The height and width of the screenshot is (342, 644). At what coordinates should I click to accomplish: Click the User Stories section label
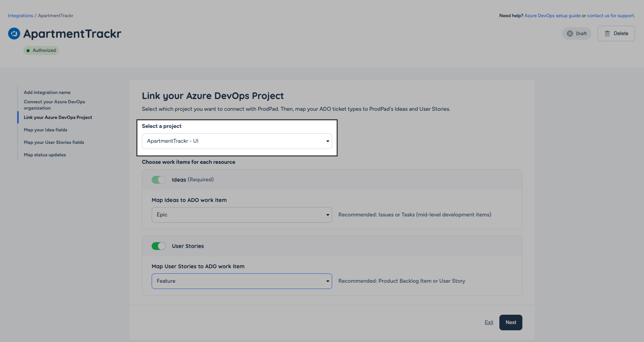pyautogui.click(x=188, y=246)
